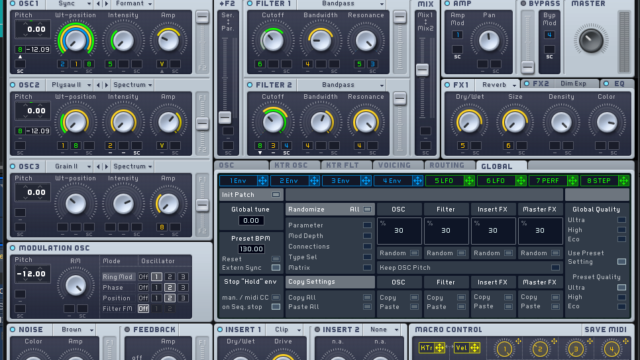Click the drag-cross icon of 5 LFO
The width and height of the screenshot is (640, 360).
pyautogui.click(x=469, y=180)
